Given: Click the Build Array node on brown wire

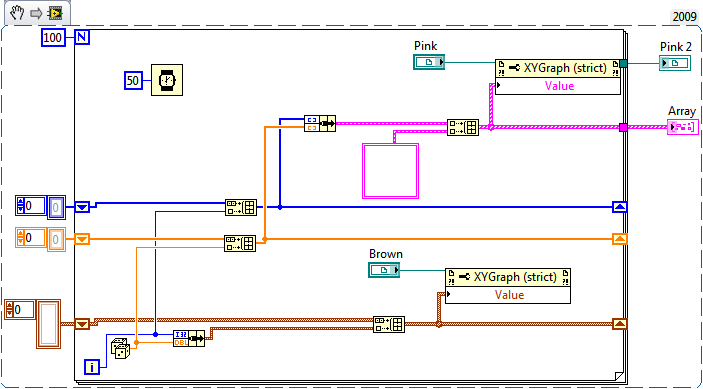Looking at the screenshot, I should (x=389, y=324).
